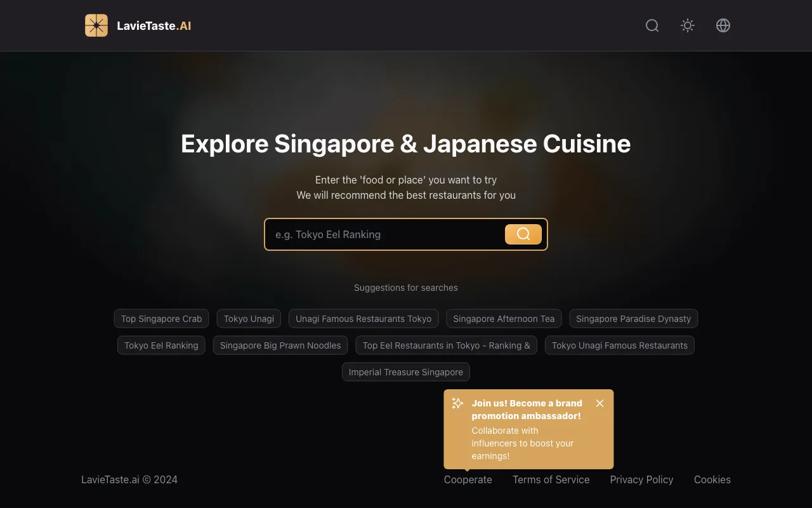Select the Top Singapore Crab suggestion

161,319
